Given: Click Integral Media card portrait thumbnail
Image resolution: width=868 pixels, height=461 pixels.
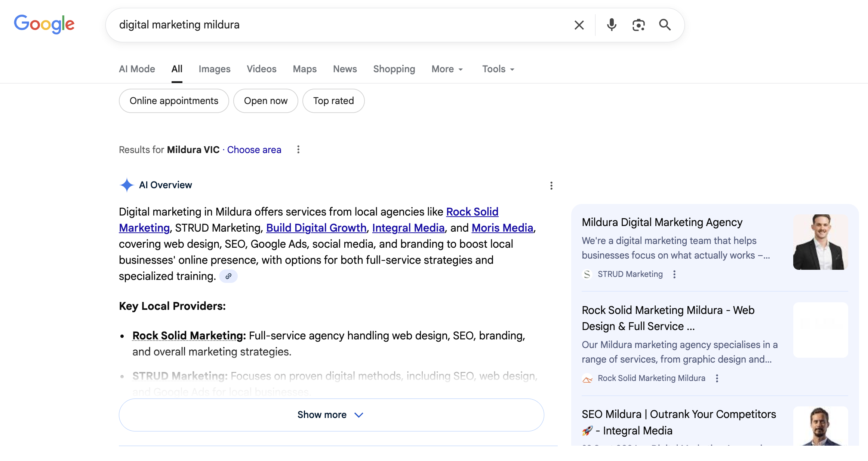Looking at the screenshot, I should tap(821, 426).
